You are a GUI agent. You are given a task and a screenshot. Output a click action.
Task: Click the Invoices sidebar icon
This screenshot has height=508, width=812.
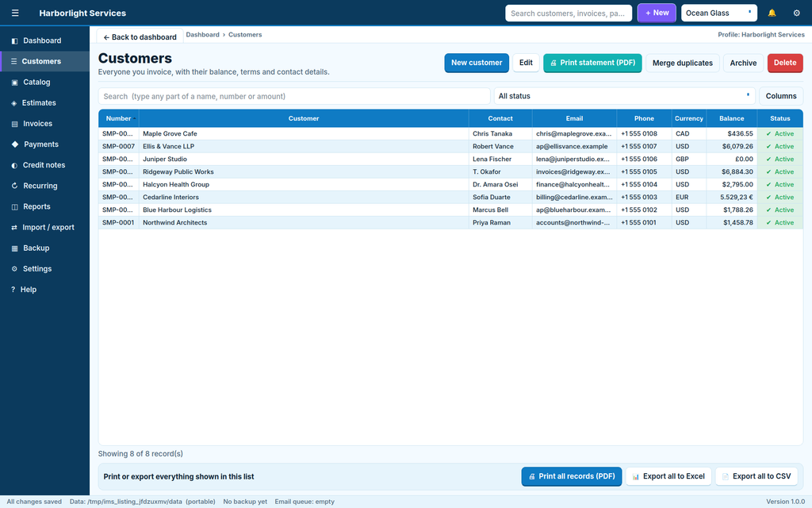pyautogui.click(x=14, y=123)
